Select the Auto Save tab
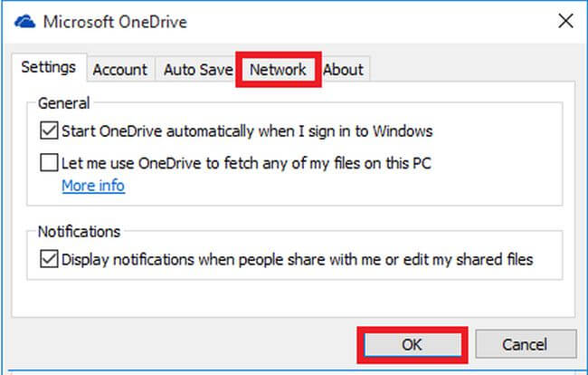This screenshot has width=588, height=375. [x=195, y=69]
